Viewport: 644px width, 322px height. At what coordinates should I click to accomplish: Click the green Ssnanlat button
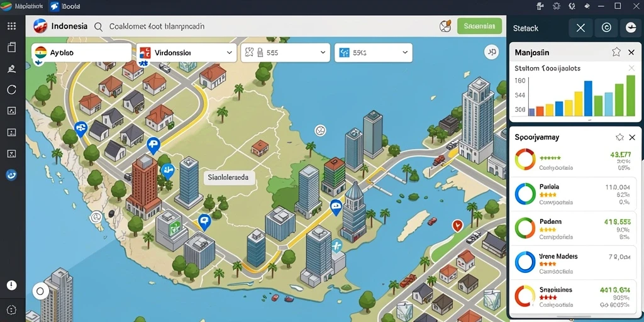(479, 26)
